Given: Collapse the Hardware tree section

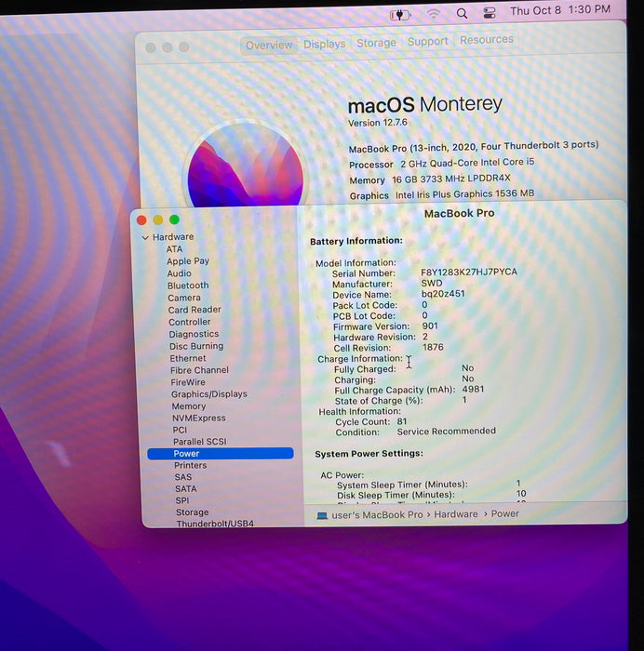Looking at the screenshot, I should pos(145,237).
